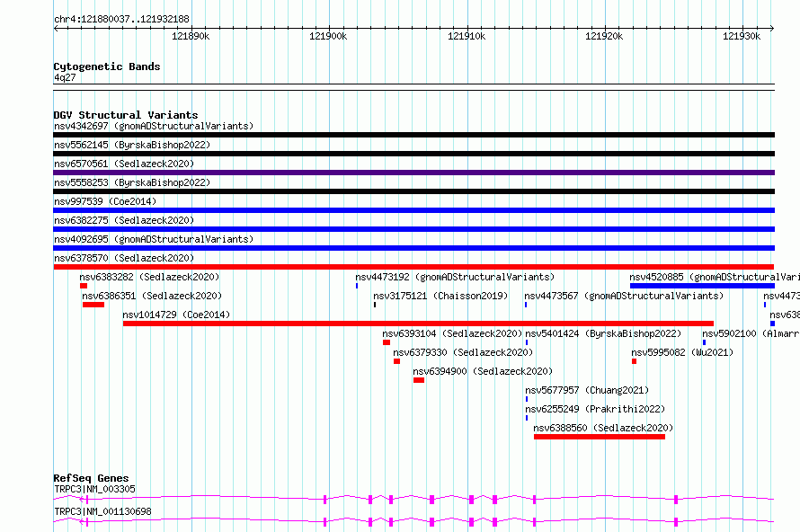The image size is (800, 532).
Task: Click the black bar under nsv4342697
Action: pyautogui.click(x=413, y=135)
